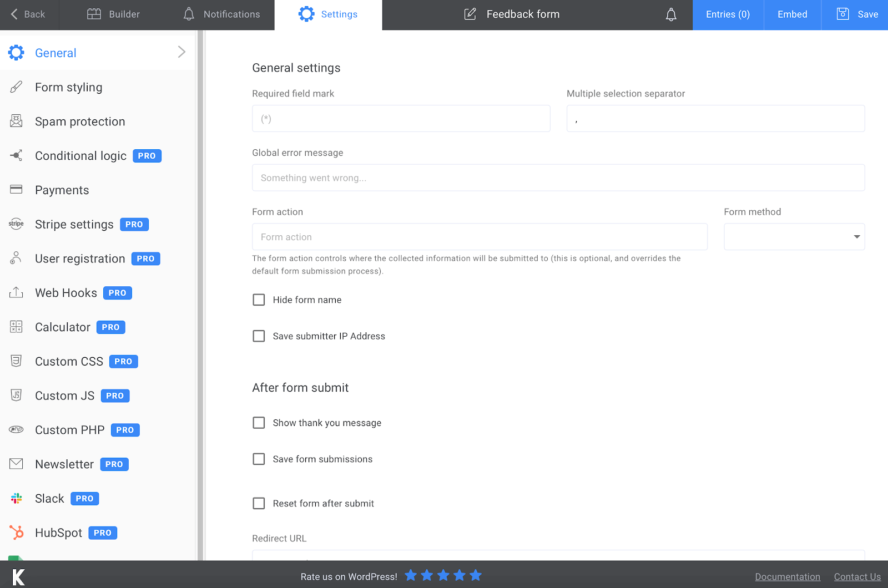The height and width of the screenshot is (588, 888).
Task: Click the Global error message input field
Action: (x=558, y=178)
